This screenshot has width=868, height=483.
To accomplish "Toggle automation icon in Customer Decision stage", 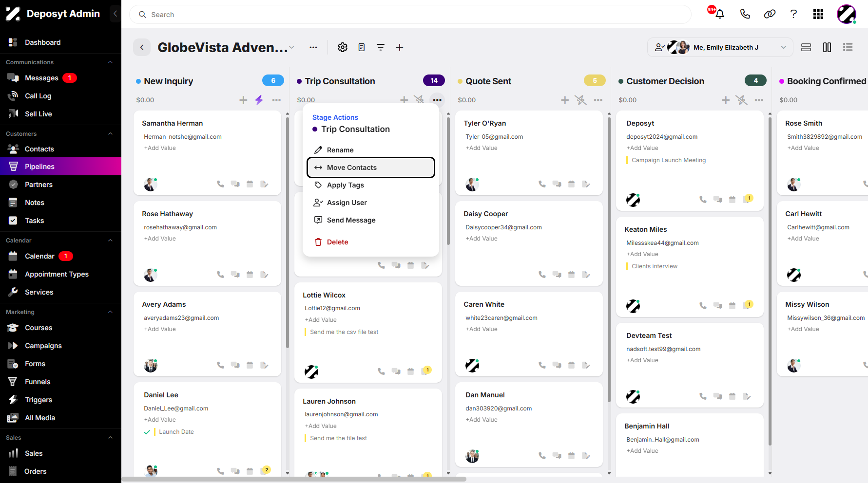I will point(741,100).
